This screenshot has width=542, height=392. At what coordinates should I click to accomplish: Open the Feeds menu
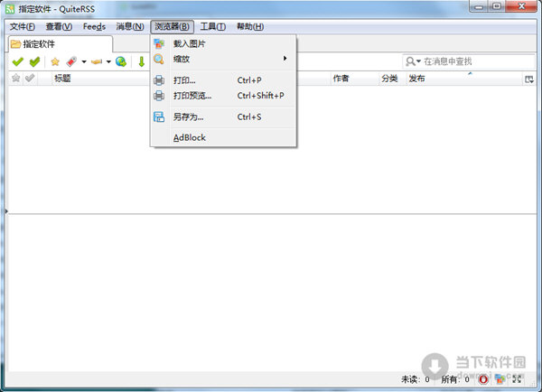click(x=94, y=26)
